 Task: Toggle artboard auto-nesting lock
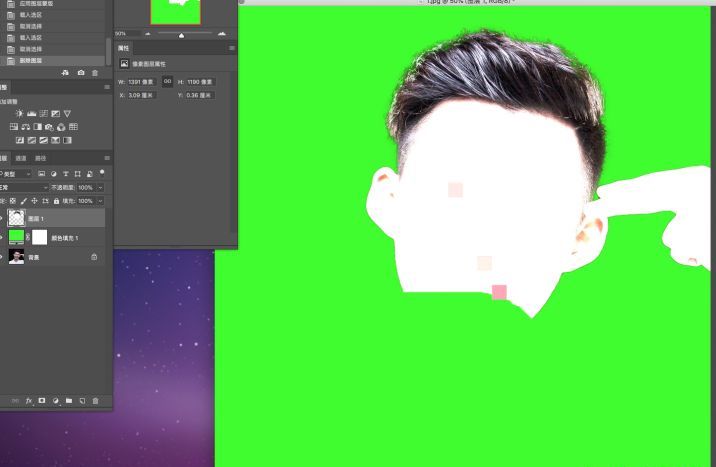(45, 201)
